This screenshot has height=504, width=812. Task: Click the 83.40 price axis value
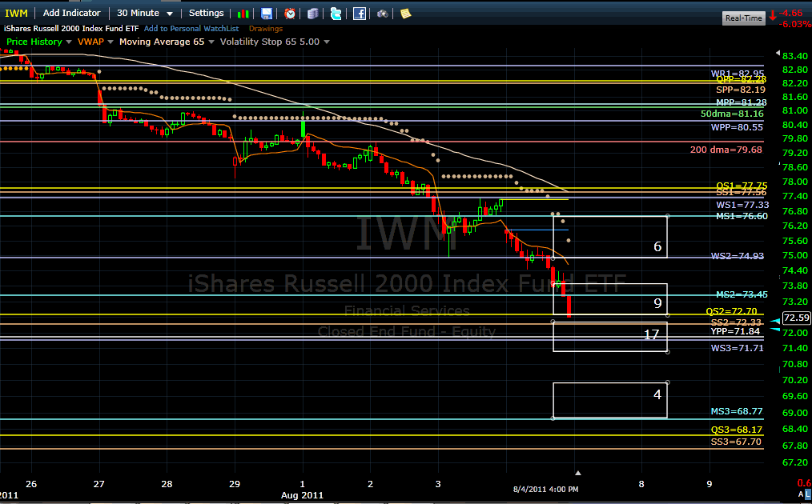click(795, 56)
